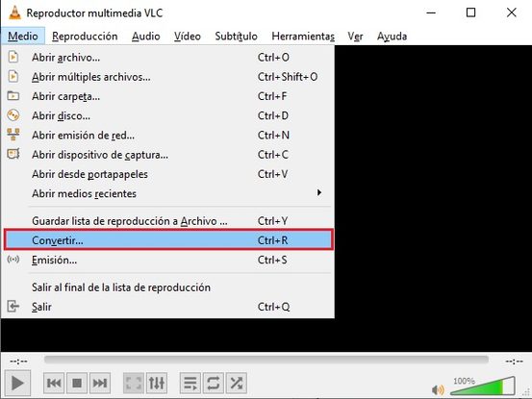Skip to next media item

click(x=100, y=384)
